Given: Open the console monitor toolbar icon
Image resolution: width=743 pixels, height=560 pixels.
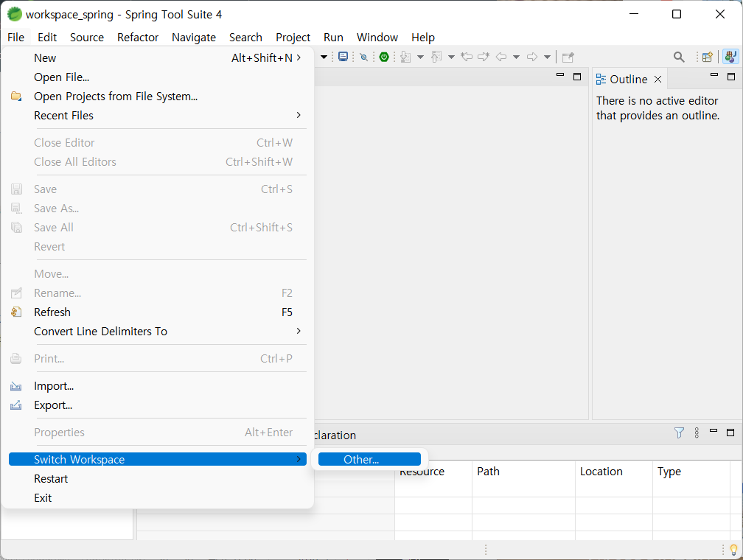Looking at the screenshot, I should click(x=343, y=57).
